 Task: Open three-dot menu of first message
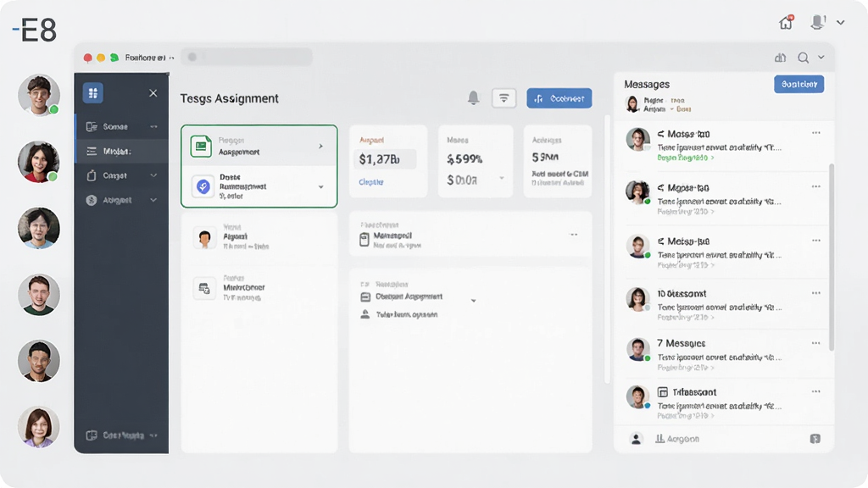coord(816,133)
